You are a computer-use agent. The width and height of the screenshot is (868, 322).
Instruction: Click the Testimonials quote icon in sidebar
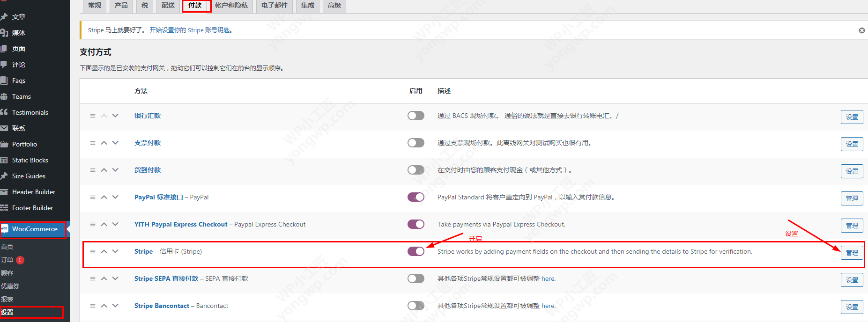coord(4,112)
